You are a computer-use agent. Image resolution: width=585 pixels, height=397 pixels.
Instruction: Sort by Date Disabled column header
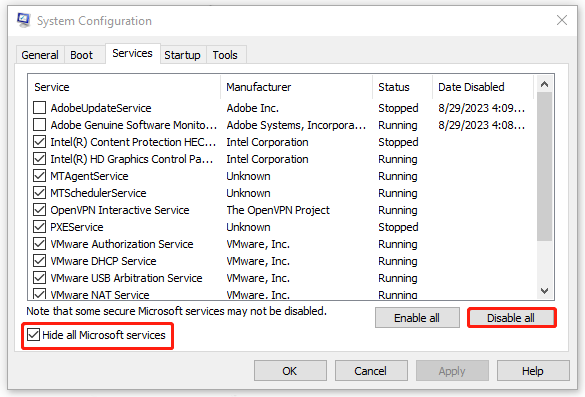click(x=484, y=87)
